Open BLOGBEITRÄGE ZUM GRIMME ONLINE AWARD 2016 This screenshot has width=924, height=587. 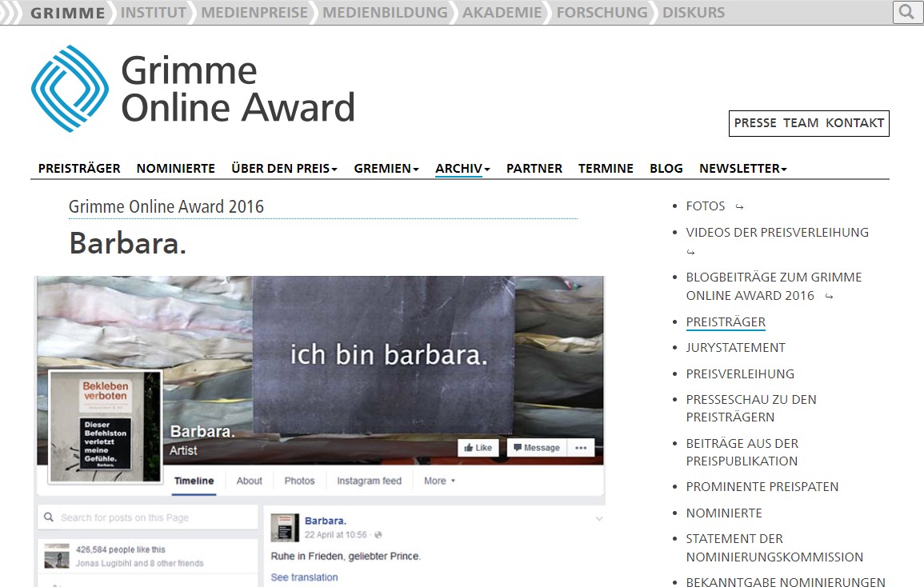pos(774,286)
